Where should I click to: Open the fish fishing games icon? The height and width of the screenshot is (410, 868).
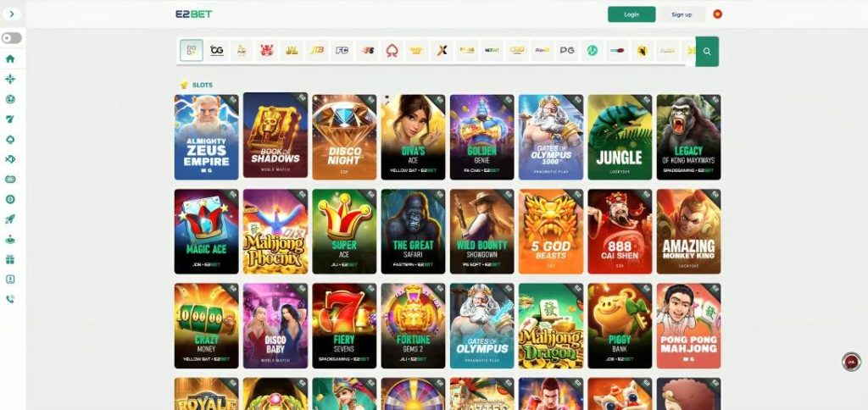[x=10, y=159]
